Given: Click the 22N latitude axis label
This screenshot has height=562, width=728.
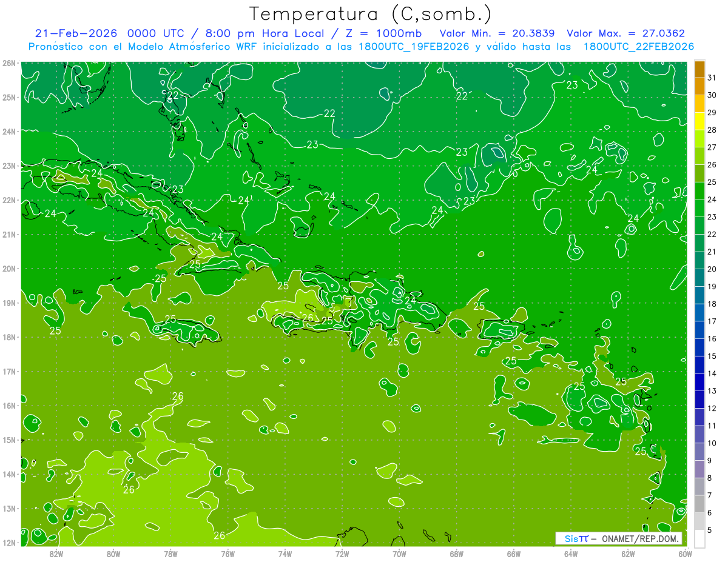Looking at the screenshot, I should click(x=8, y=200).
